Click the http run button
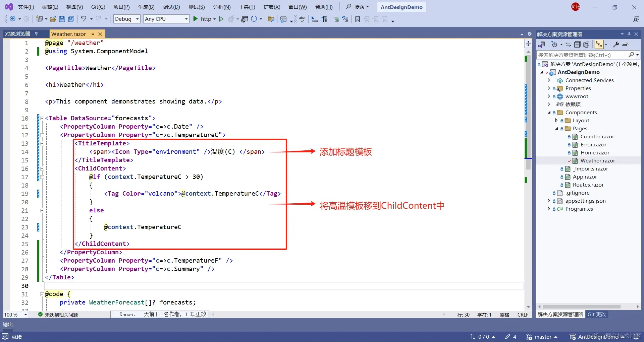This screenshot has width=644, height=342. [203, 19]
